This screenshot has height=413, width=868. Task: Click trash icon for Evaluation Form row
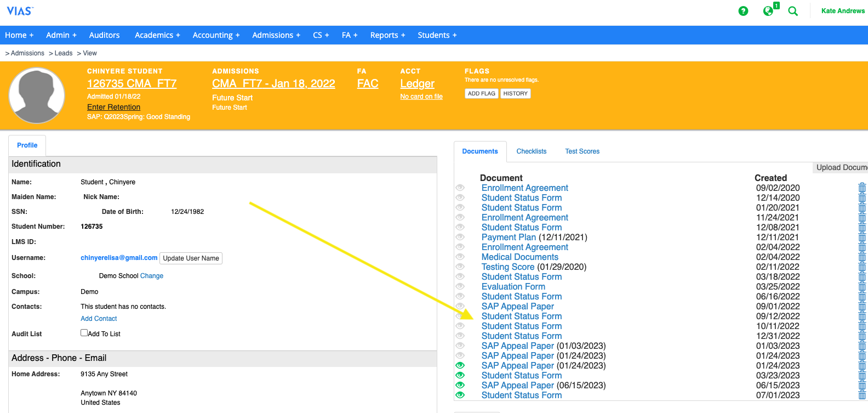pyautogui.click(x=862, y=287)
